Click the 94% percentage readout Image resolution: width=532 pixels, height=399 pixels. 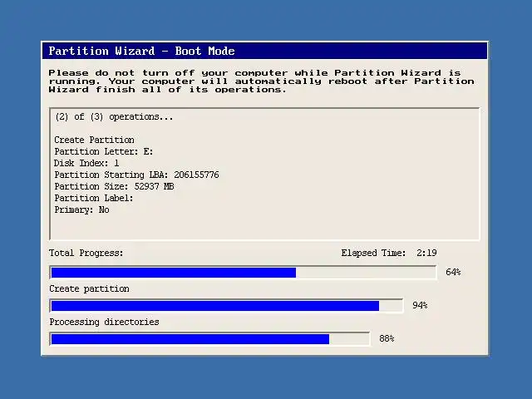tap(420, 305)
